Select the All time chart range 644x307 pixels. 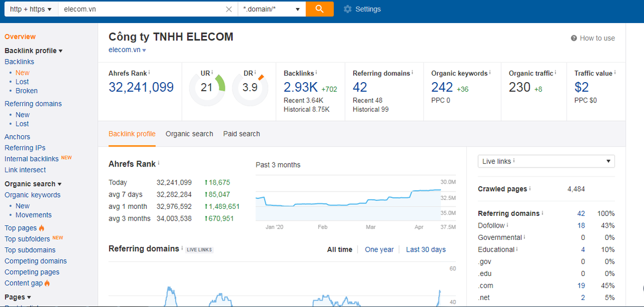(340, 250)
